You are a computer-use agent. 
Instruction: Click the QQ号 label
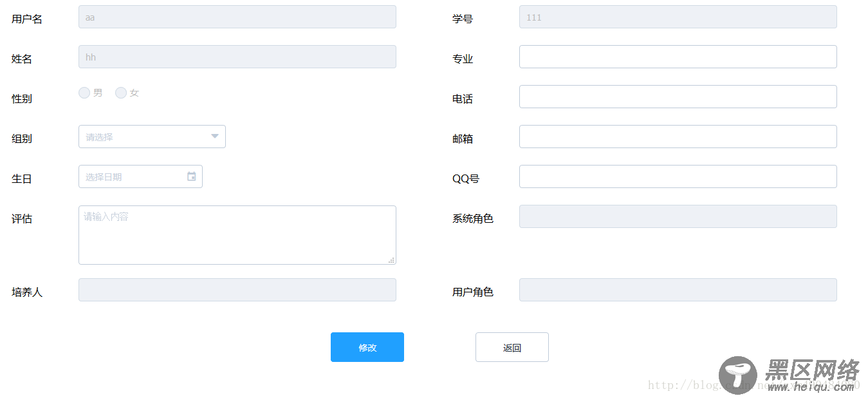tap(466, 178)
